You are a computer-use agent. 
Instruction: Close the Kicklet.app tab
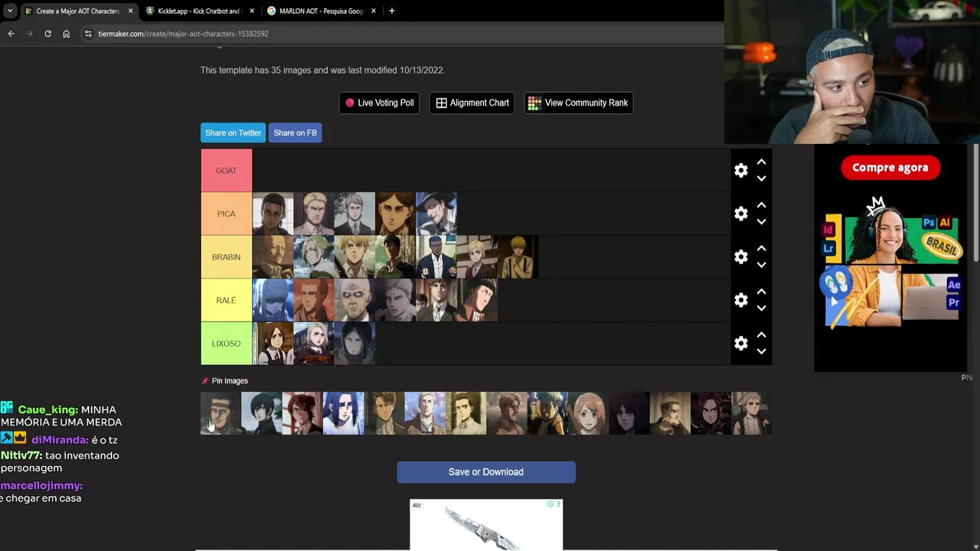(x=252, y=11)
